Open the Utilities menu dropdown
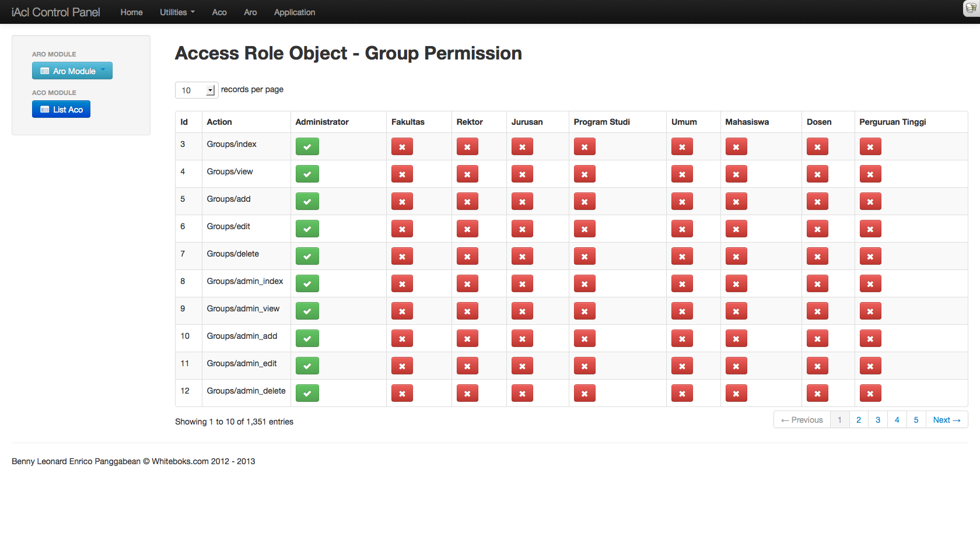 177,12
